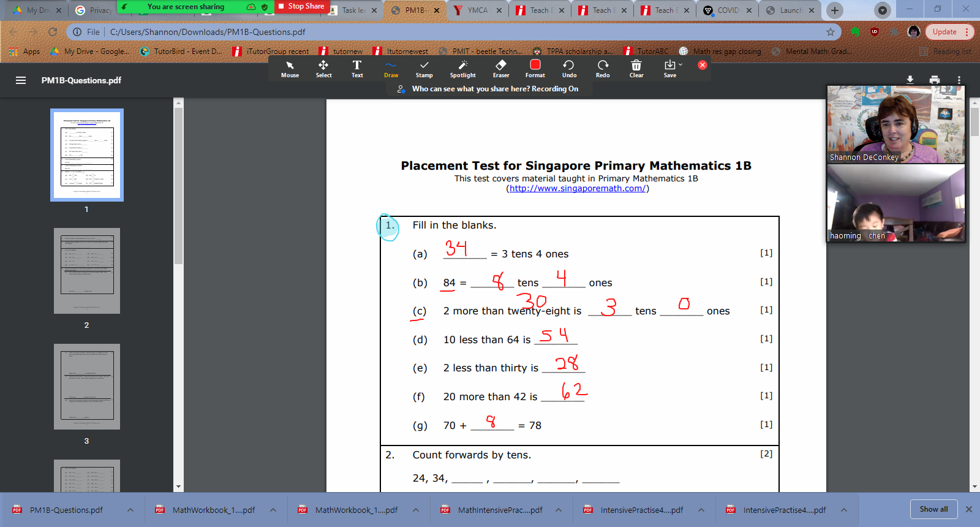Close the annotation toolbar
980x527 pixels.
coord(703,65)
